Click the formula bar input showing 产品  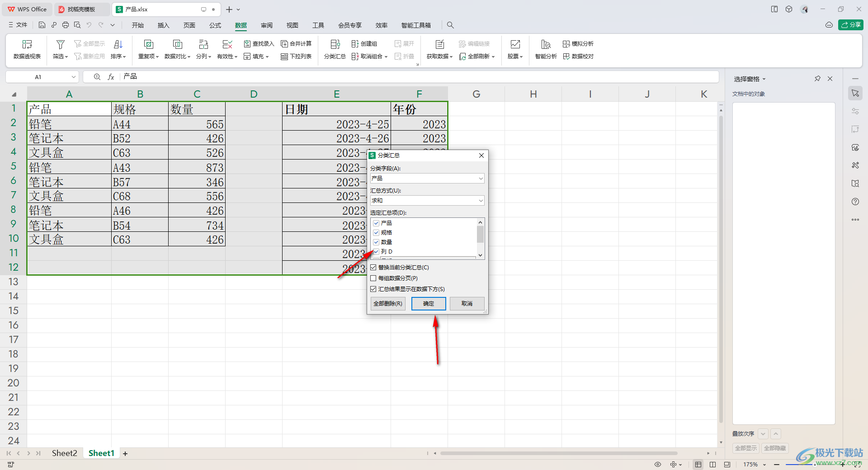pyautogui.click(x=420, y=77)
